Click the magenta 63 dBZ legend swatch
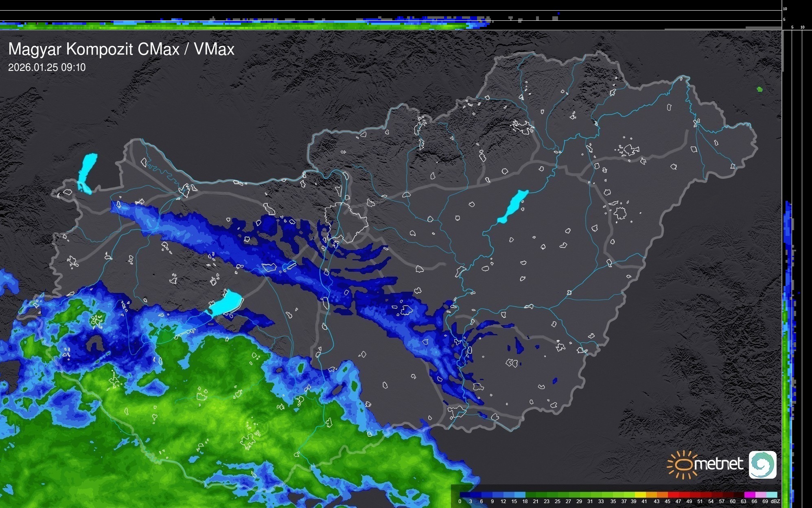 point(750,495)
